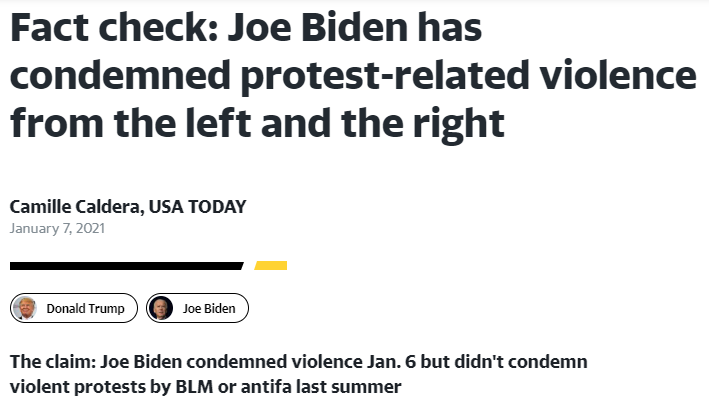Click the word "antifa" in the claim
Screen dimensions: 709x408
tap(255, 386)
